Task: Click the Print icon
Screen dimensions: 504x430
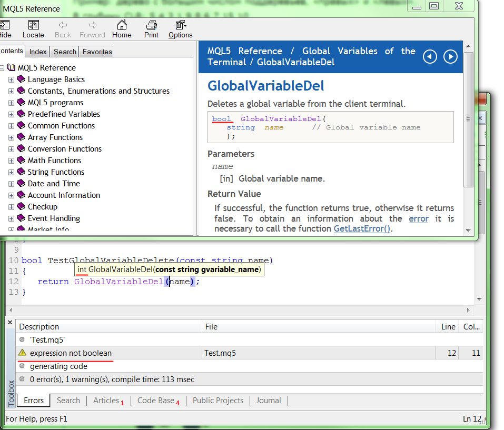Action: (x=151, y=25)
